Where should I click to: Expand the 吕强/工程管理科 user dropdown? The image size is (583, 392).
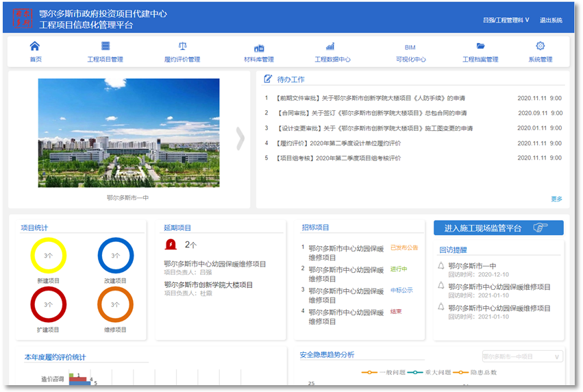click(x=506, y=21)
